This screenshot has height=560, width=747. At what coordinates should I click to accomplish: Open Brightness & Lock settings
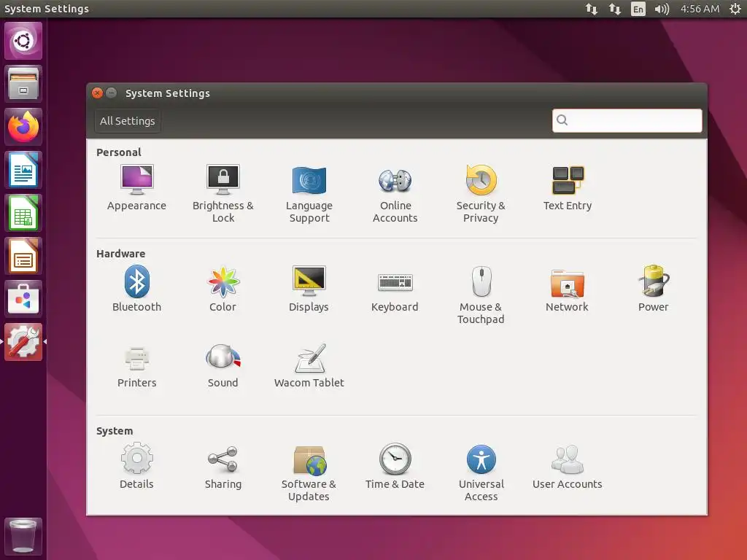223,194
